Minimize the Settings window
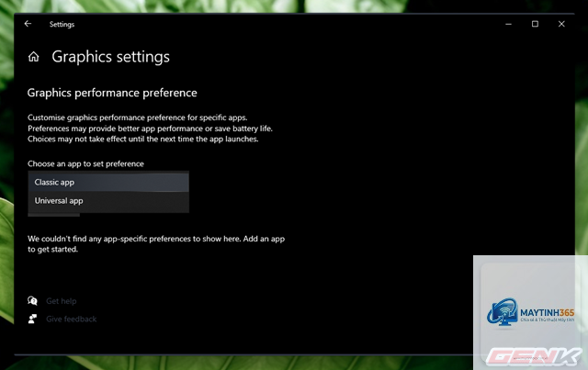588x370 pixels. (x=508, y=24)
